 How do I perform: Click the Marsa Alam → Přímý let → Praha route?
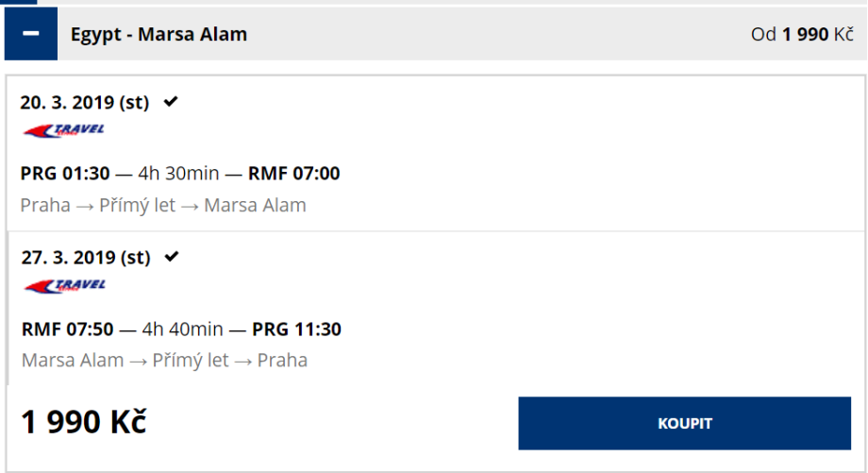[x=164, y=360]
